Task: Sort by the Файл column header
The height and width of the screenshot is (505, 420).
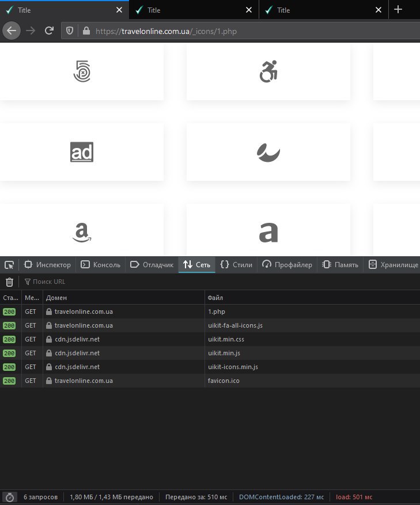Action: click(312, 298)
